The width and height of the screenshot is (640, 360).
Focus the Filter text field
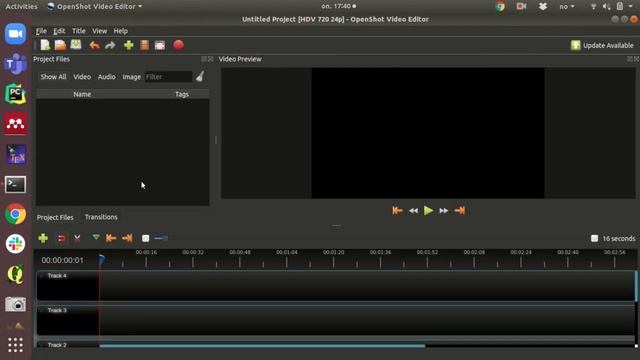coord(168,77)
